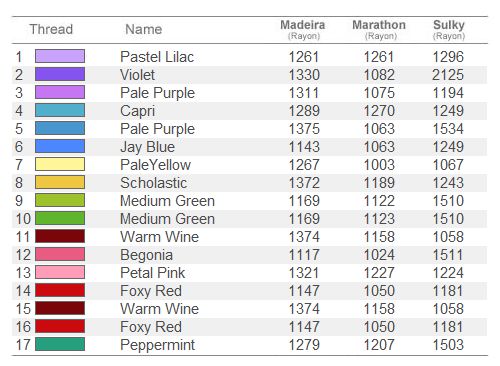Select Marathon code 1207 for Peppermint

[379, 345]
